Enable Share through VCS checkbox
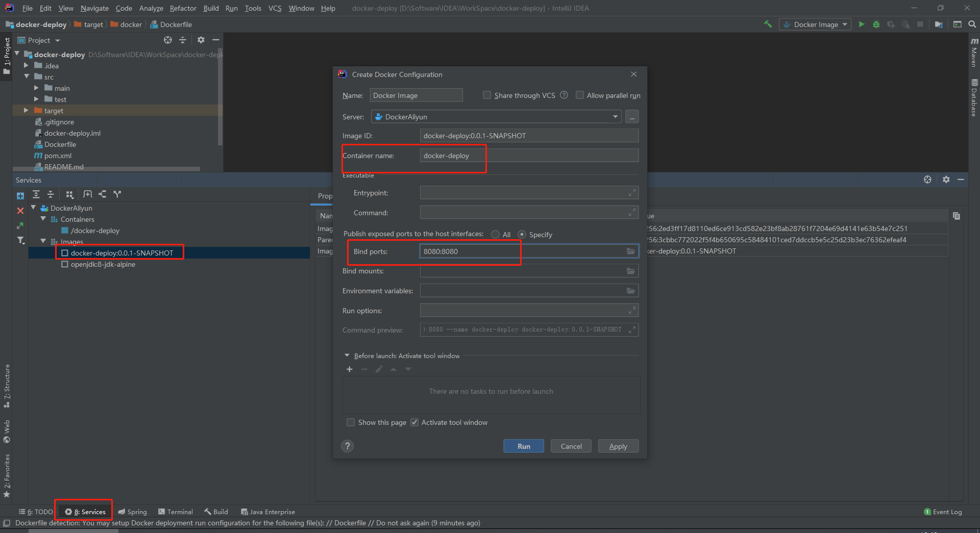Screen dimensions: 980x533 pos(487,95)
